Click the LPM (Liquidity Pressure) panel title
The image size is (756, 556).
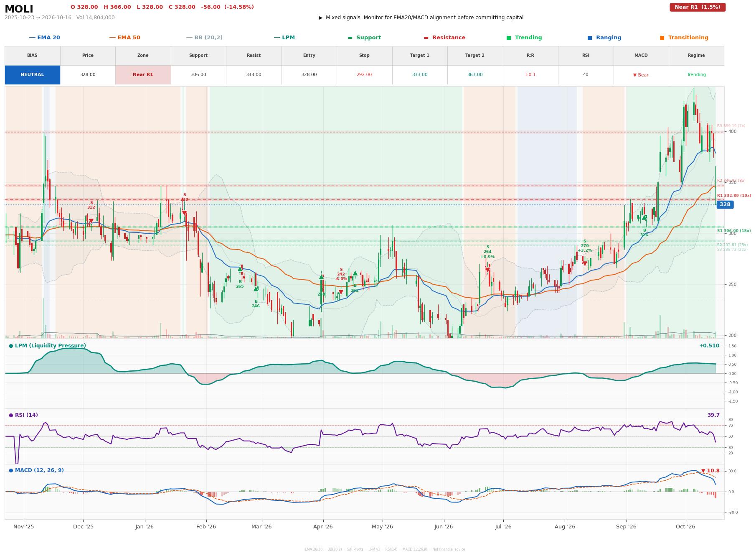coord(47,346)
